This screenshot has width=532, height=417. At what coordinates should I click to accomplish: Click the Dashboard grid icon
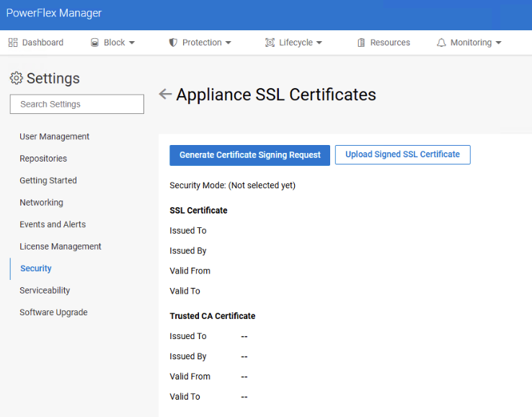(x=13, y=43)
